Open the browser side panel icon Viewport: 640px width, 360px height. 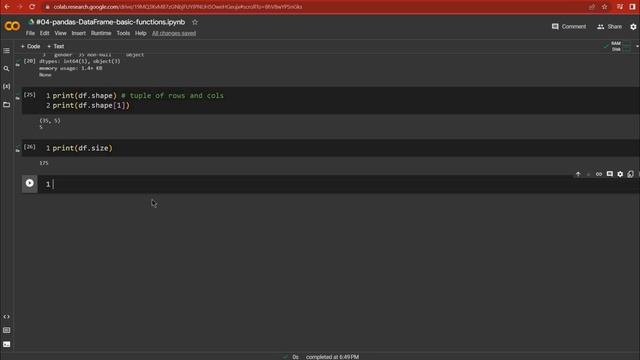tap(633, 7)
